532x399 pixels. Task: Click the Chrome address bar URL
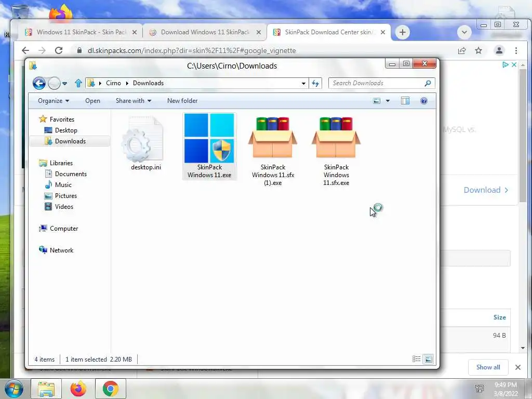pos(192,50)
